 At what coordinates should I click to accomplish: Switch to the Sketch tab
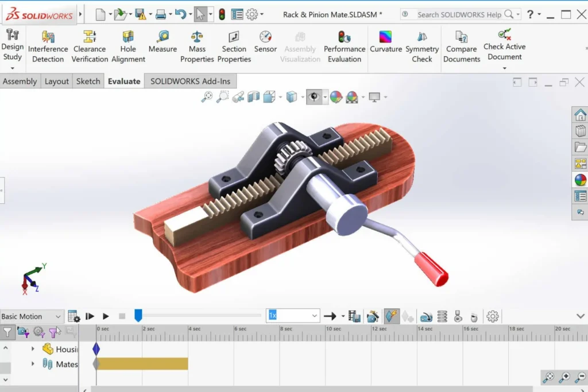pyautogui.click(x=88, y=81)
